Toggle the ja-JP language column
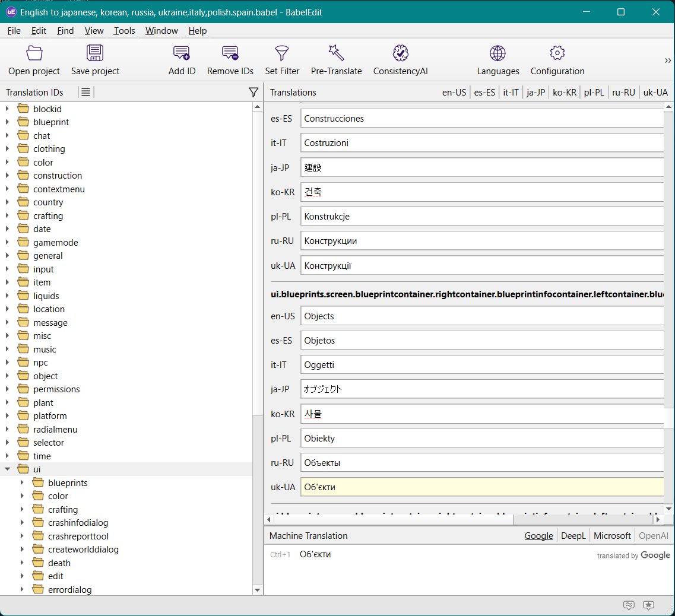This screenshot has height=616, width=675. point(535,93)
